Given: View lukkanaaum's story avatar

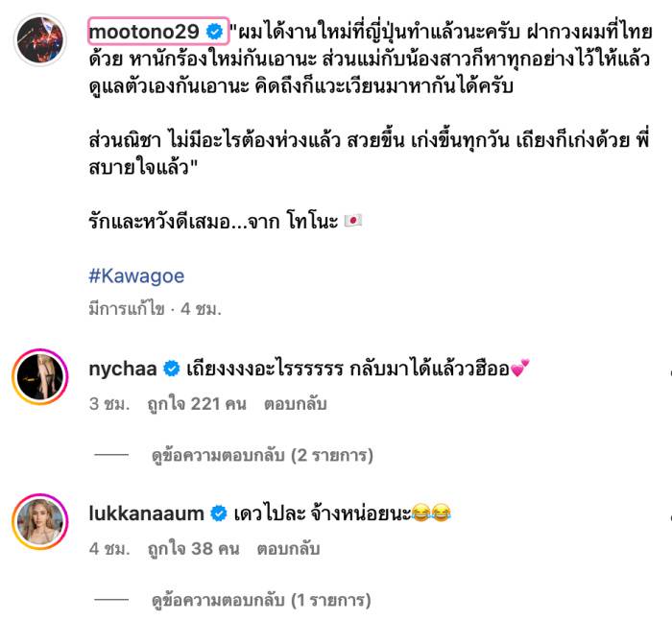Looking at the screenshot, I should click(x=40, y=521).
